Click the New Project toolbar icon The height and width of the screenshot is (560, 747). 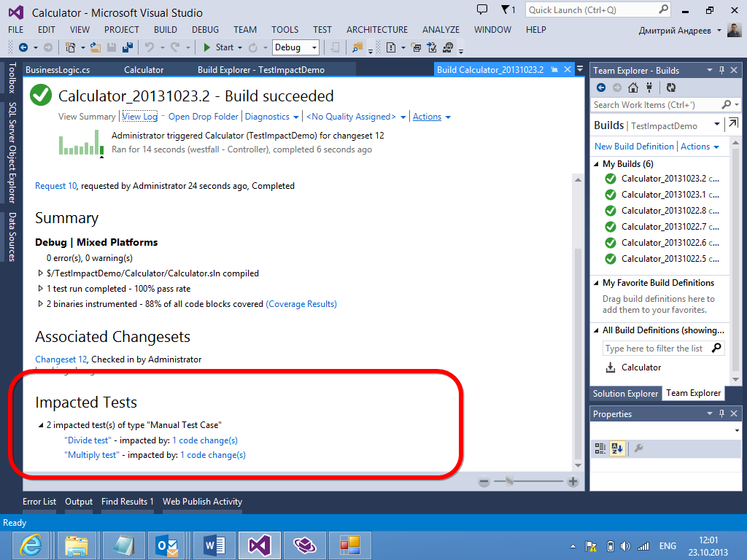pyautogui.click(x=71, y=47)
